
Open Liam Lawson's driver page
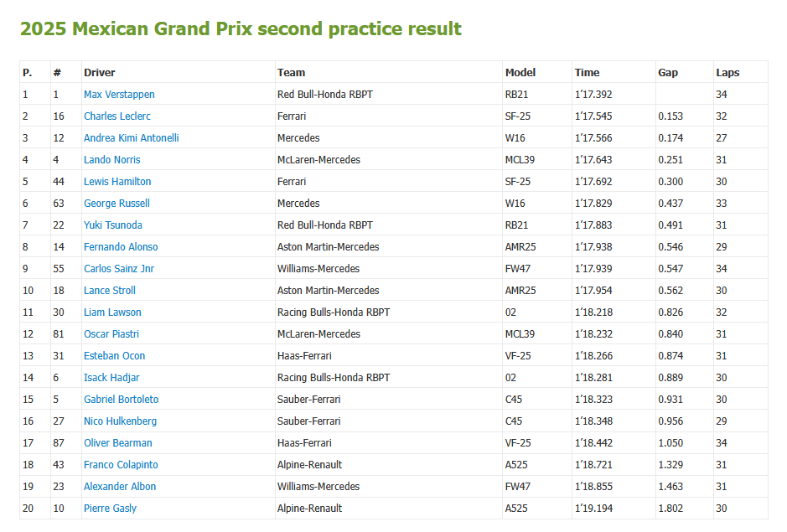[112, 312]
